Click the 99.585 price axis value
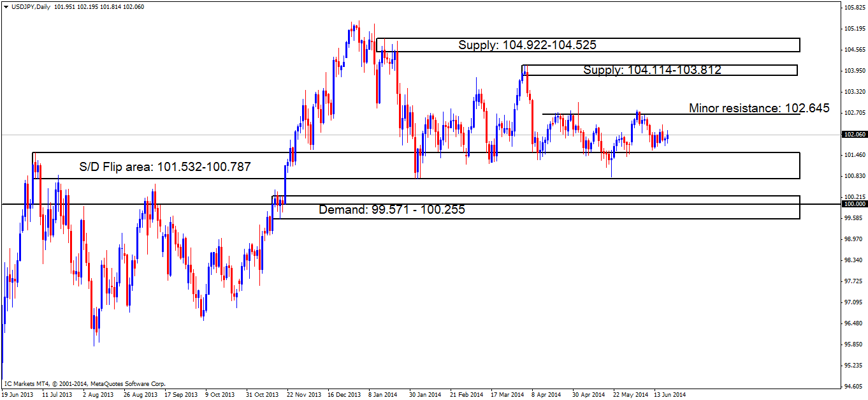This screenshot has width=868, height=400. tap(854, 218)
